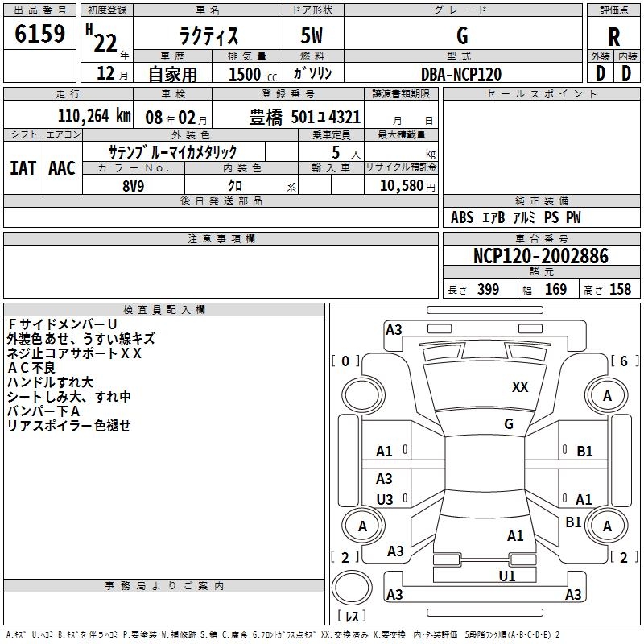Click fuel type ガソリン
Viewport: 644px width, 644px height.
312,73
